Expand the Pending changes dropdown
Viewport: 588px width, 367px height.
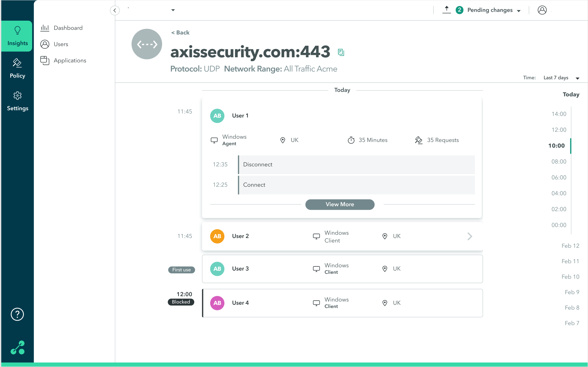[519, 11]
